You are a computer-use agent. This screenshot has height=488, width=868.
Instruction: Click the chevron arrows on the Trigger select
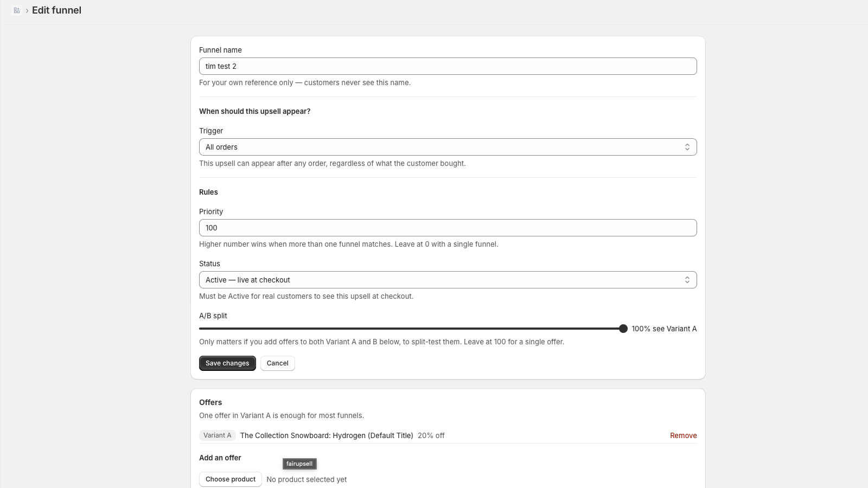point(687,147)
